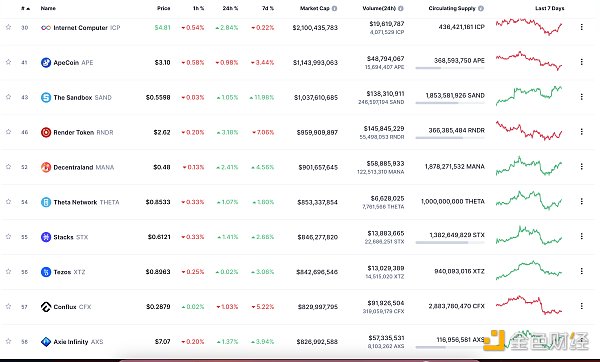Click the Market Cap info icon
Image resolution: width=600 pixels, height=362 pixels.
click(x=334, y=8)
